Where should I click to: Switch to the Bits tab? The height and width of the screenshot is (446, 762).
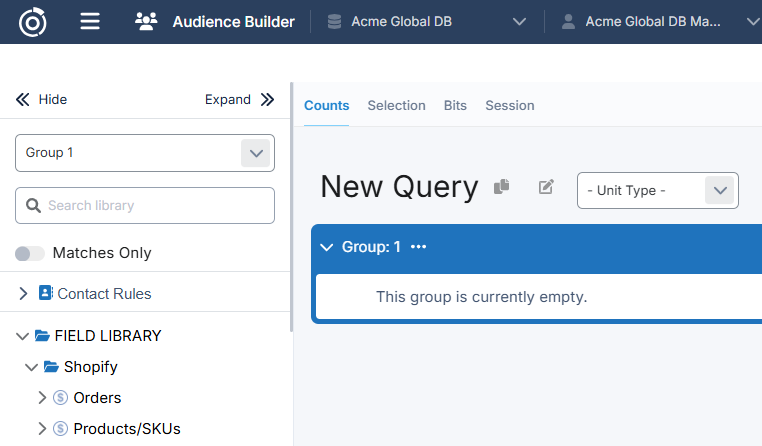pyautogui.click(x=455, y=105)
